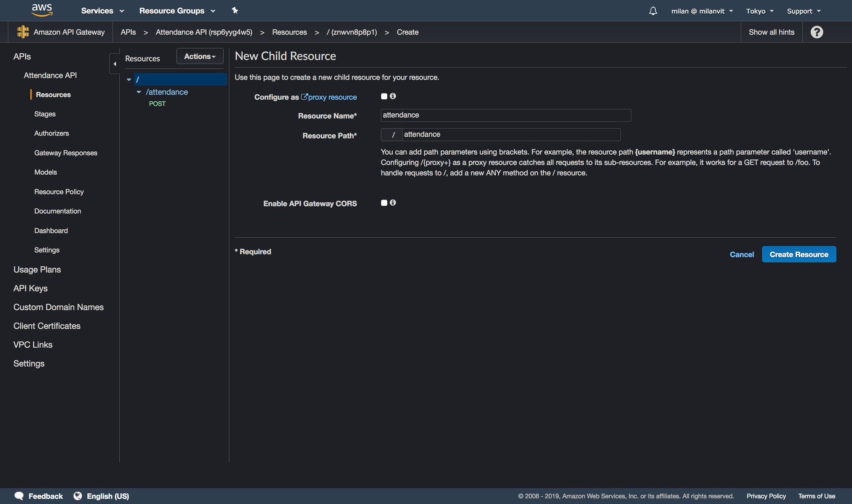Click the globe language icon
Viewport: 852px width, 504px height.
78,496
